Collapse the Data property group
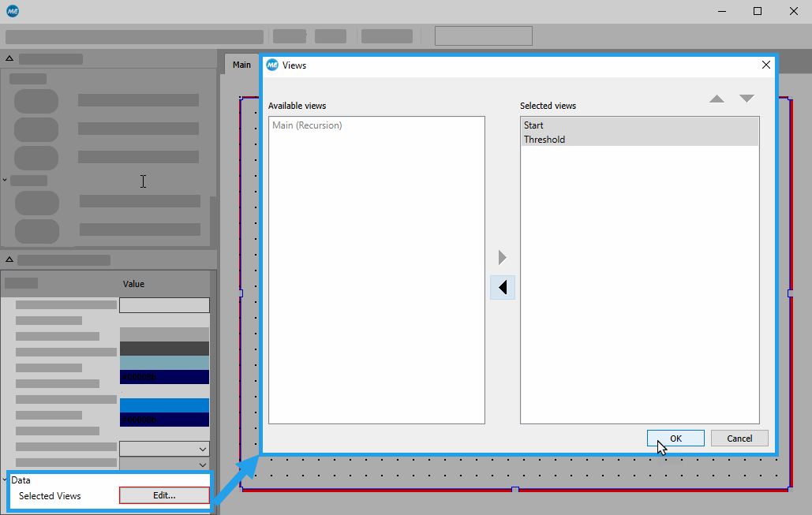 click(6, 480)
